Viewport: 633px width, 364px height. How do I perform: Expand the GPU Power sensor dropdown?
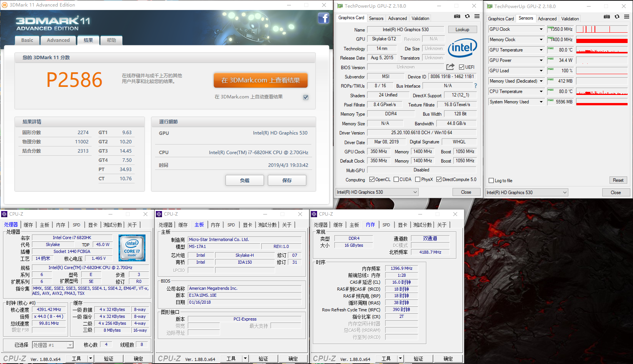pyautogui.click(x=541, y=60)
